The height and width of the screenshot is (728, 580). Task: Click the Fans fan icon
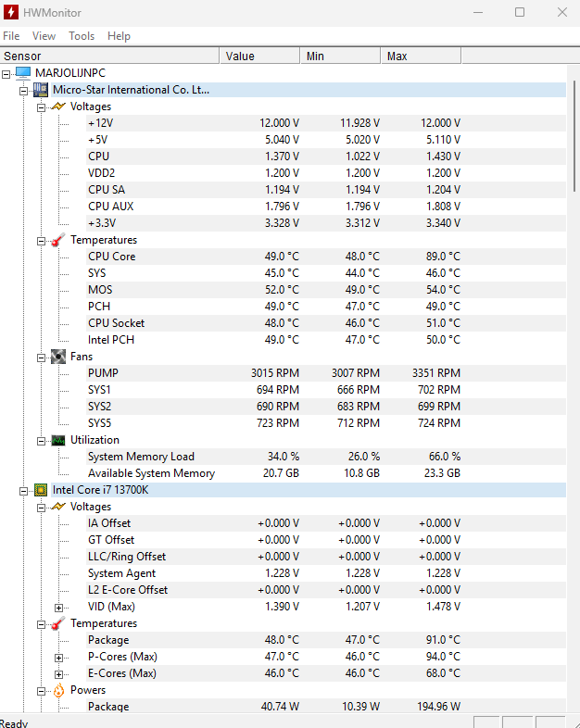[58, 357]
